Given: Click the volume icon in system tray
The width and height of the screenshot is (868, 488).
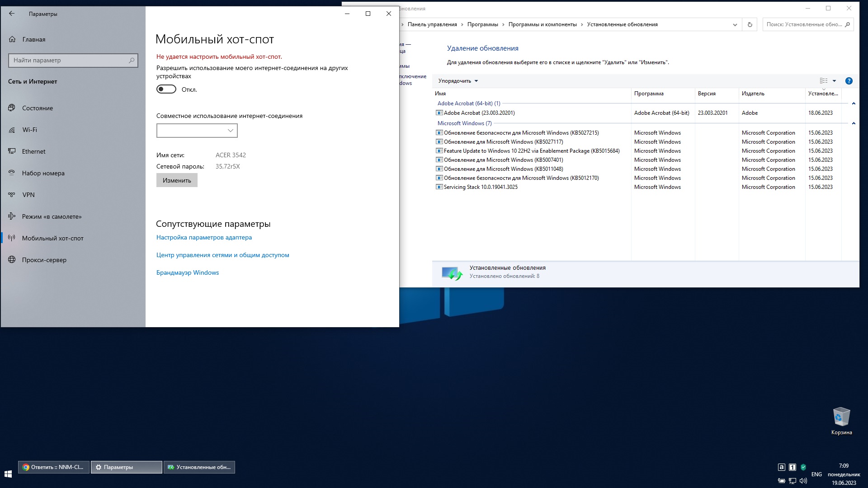Looking at the screenshot, I should [x=803, y=481].
